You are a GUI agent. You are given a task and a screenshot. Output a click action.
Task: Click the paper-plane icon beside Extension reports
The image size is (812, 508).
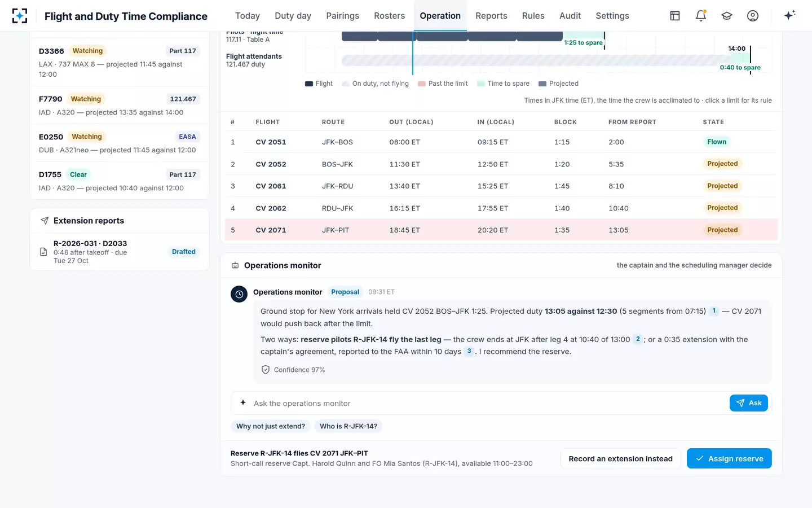click(x=45, y=221)
